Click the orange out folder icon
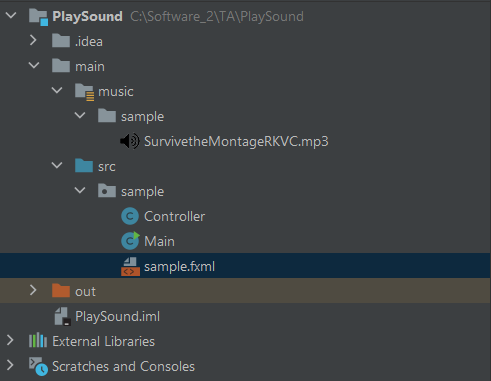Viewport: 491px width, 381px height. (61, 291)
